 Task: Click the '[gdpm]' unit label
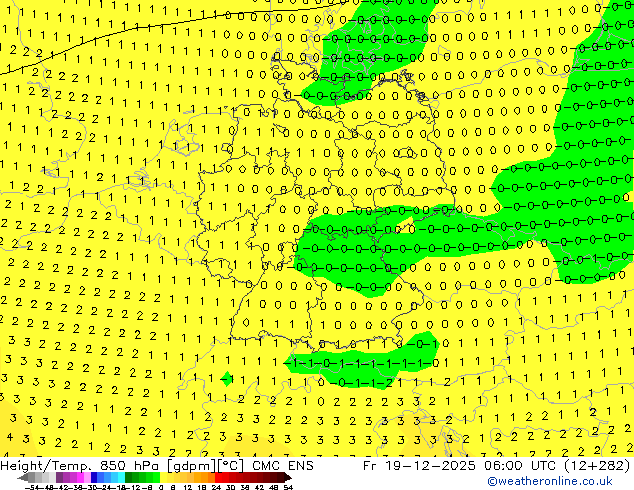[193, 466]
